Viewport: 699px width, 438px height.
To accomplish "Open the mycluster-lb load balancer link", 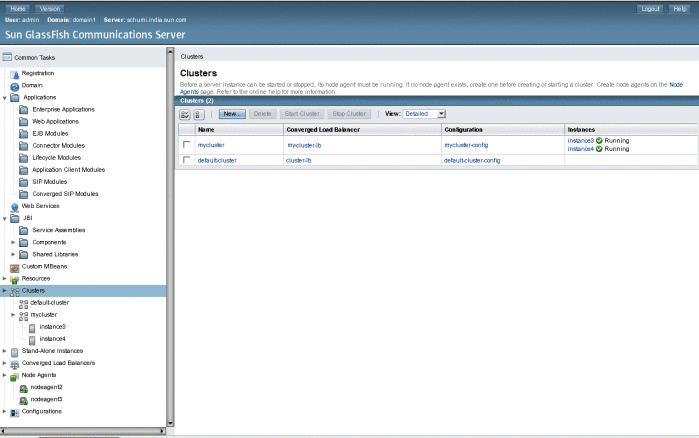I will (x=304, y=145).
